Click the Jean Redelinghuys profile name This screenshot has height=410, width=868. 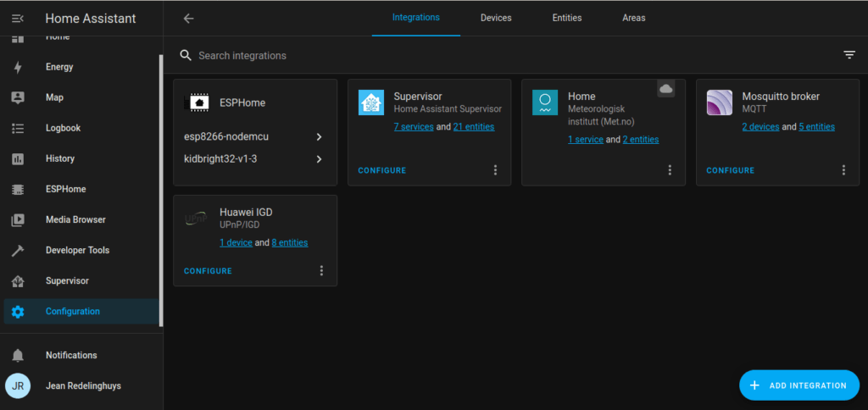83,385
